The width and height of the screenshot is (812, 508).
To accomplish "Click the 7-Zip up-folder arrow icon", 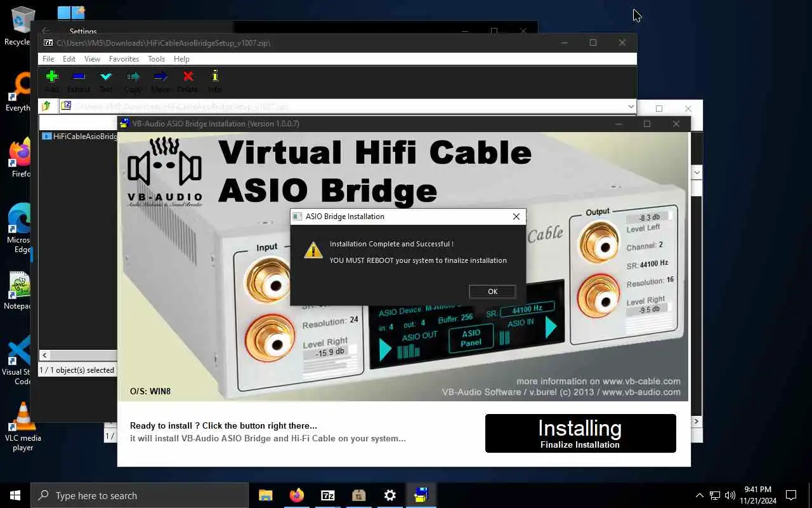I will tap(46, 107).
